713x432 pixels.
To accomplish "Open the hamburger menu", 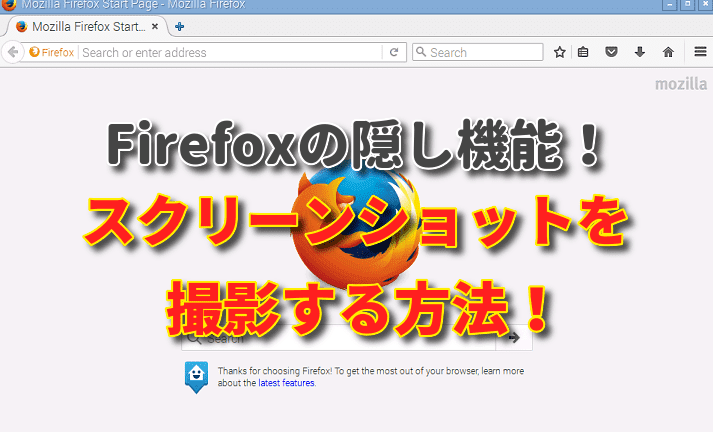I will click(x=700, y=52).
